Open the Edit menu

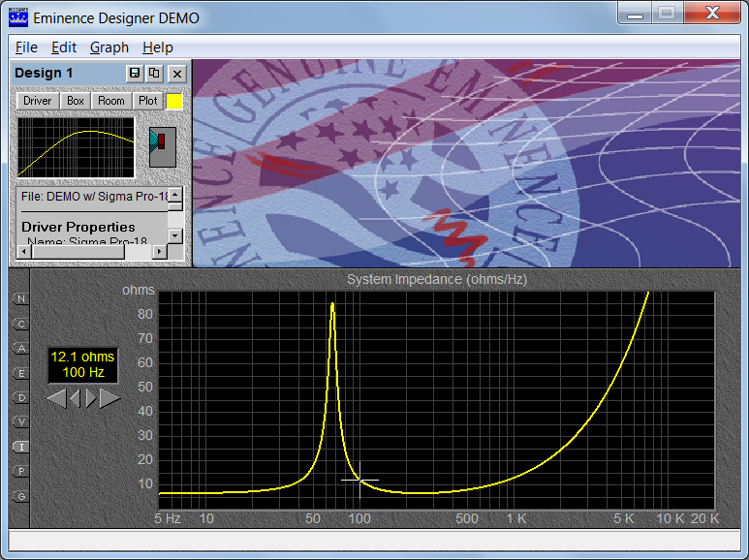(64, 47)
